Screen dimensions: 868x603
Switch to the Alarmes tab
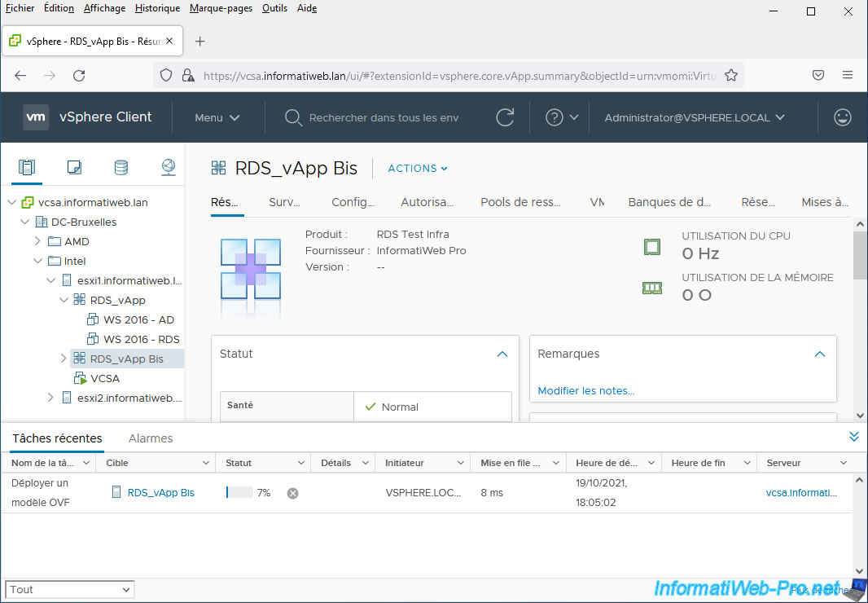pyautogui.click(x=151, y=438)
